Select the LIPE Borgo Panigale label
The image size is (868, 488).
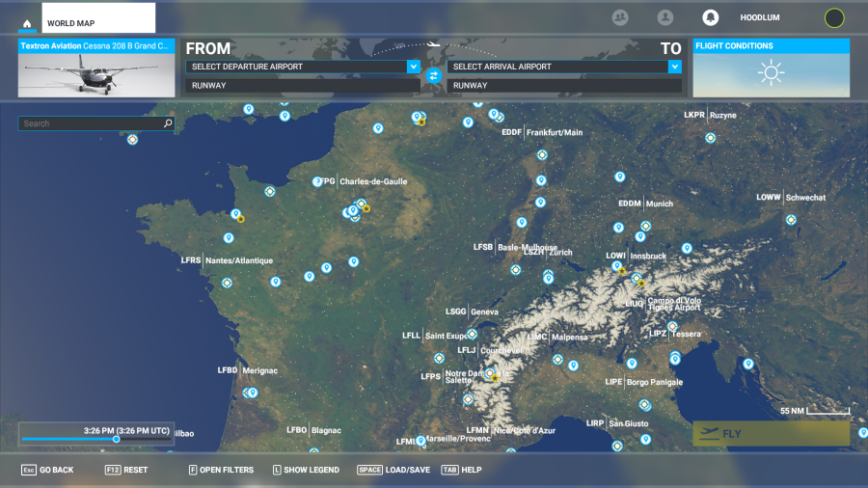coord(644,382)
